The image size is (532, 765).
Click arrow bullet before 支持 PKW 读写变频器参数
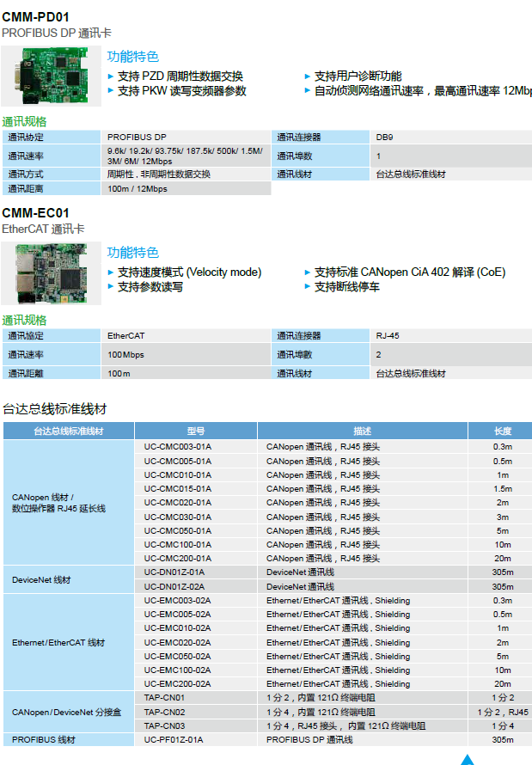(111, 90)
